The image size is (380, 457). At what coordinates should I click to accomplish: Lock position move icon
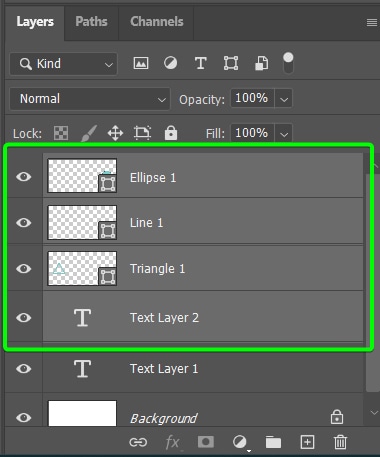click(115, 133)
